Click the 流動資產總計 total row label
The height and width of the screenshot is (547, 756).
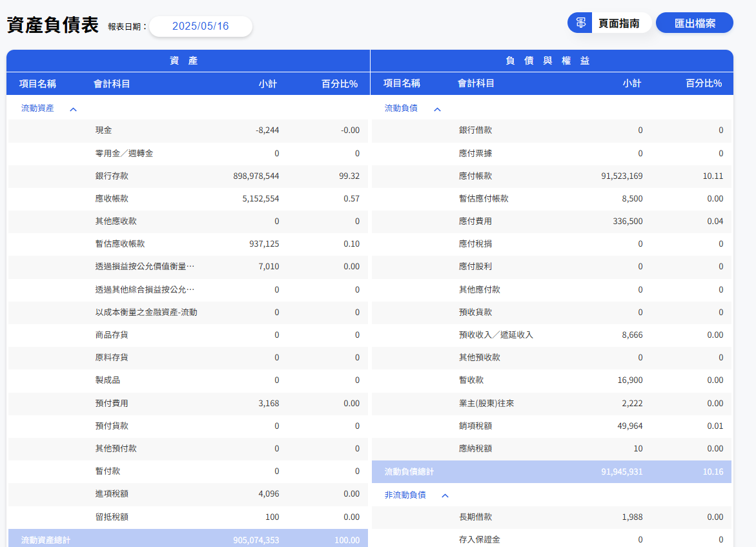pos(46,541)
